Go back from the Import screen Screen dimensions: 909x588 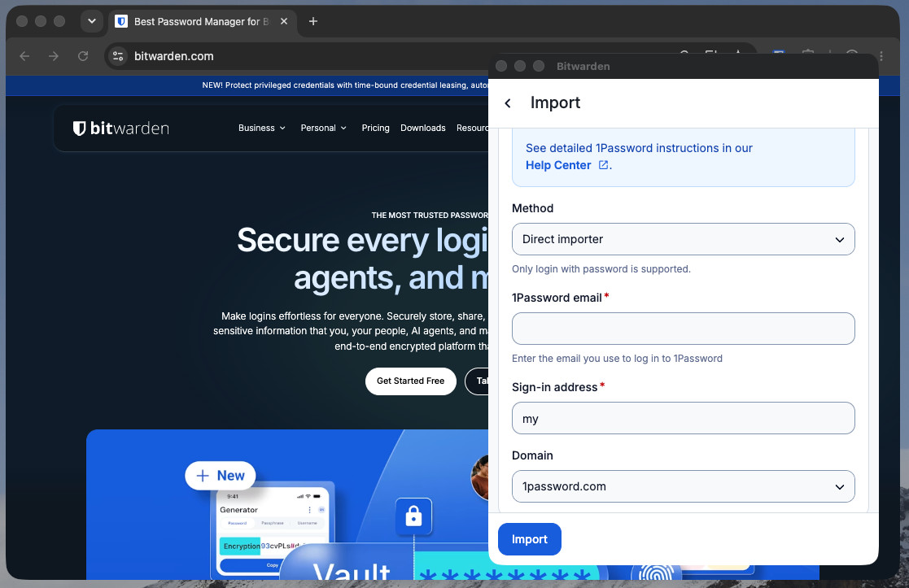[x=508, y=103]
